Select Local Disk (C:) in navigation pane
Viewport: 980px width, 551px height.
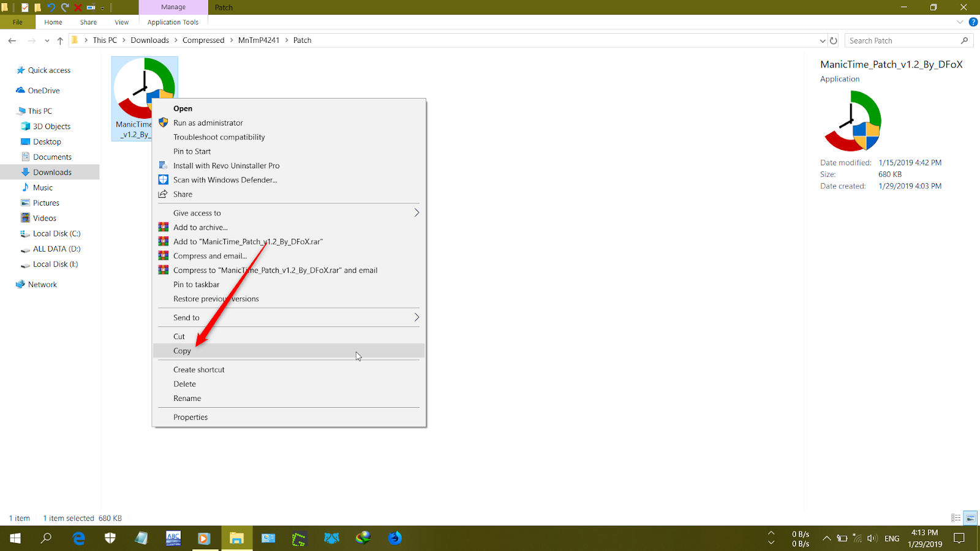[x=56, y=234]
